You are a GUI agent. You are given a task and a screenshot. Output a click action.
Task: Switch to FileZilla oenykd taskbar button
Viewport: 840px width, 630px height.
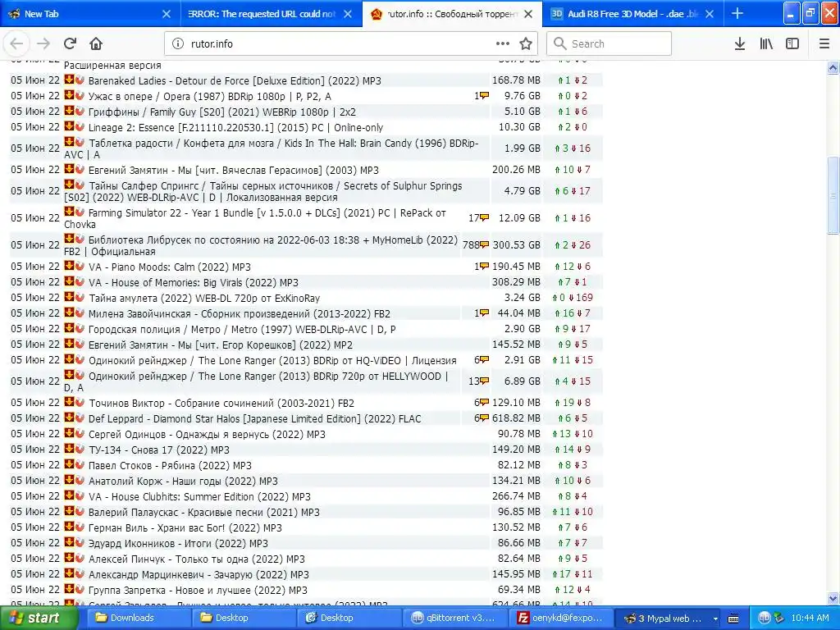coord(559,618)
